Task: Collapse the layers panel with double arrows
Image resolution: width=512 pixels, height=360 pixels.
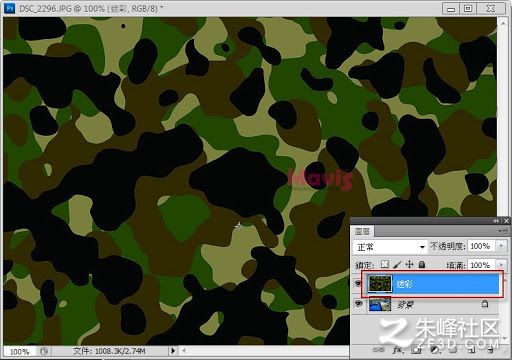Action: click(496, 221)
